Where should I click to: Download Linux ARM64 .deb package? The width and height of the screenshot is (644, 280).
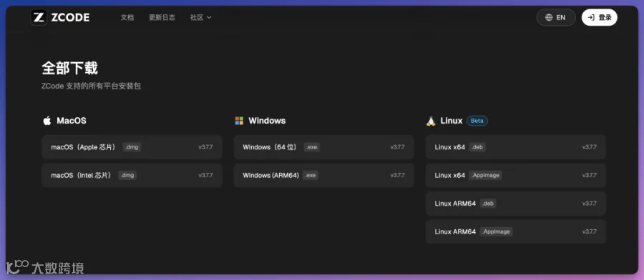515,204
